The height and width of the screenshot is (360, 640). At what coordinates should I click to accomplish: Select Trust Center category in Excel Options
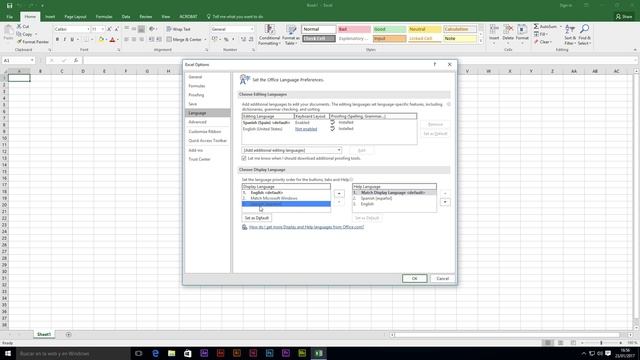207,159
